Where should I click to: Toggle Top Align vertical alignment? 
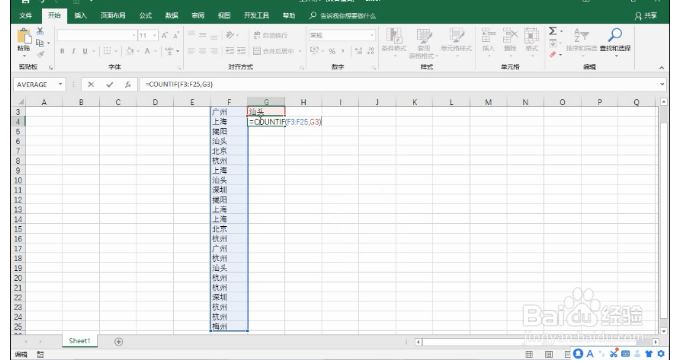191,35
